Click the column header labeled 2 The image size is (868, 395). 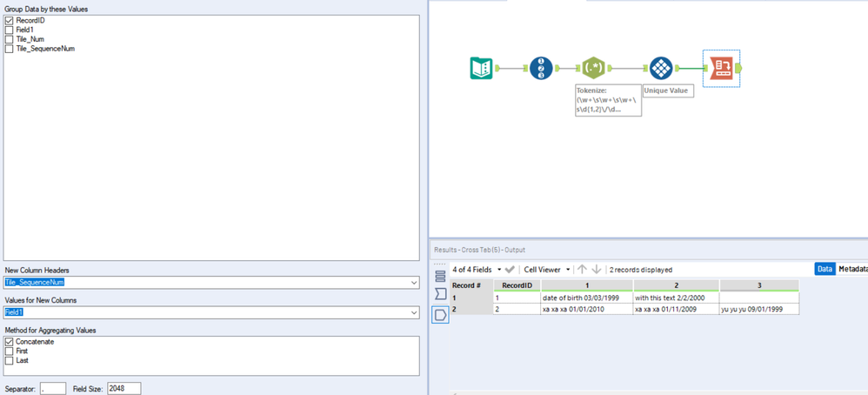[676, 286]
